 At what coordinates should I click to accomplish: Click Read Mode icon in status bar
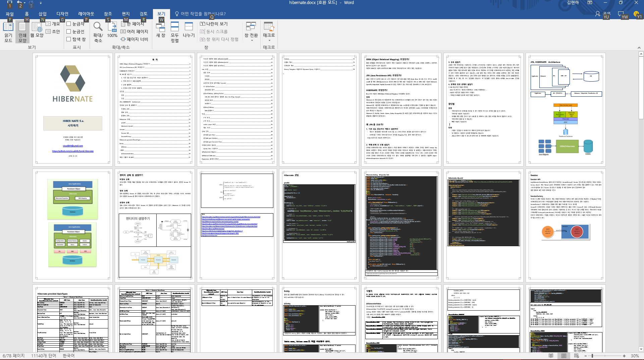[551, 356]
